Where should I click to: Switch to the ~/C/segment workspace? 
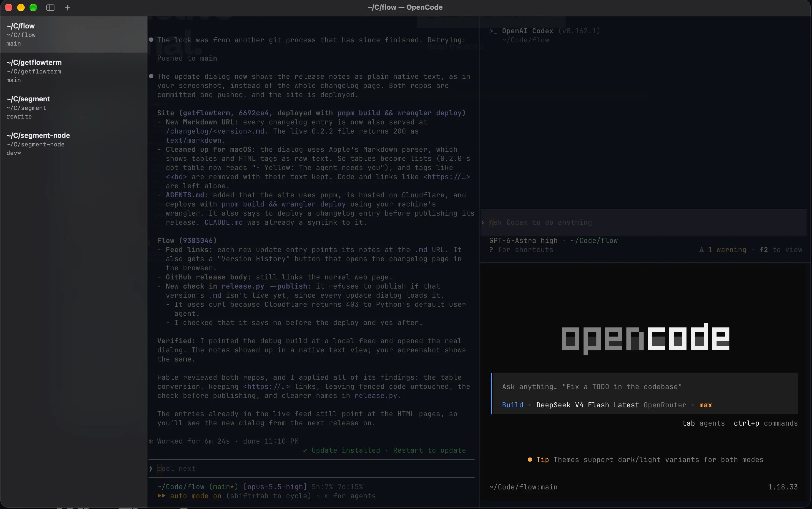click(74, 107)
